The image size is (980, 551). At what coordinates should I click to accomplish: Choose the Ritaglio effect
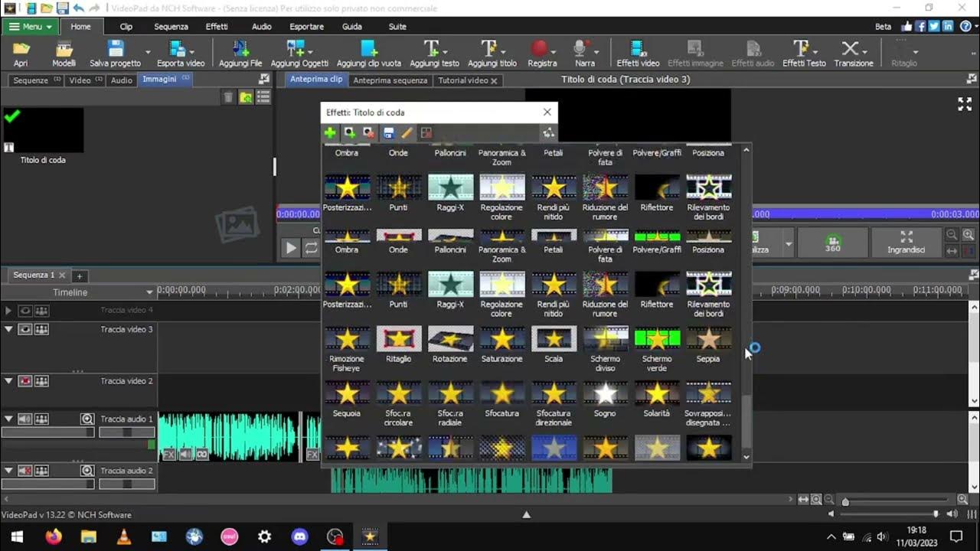click(398, 345)
